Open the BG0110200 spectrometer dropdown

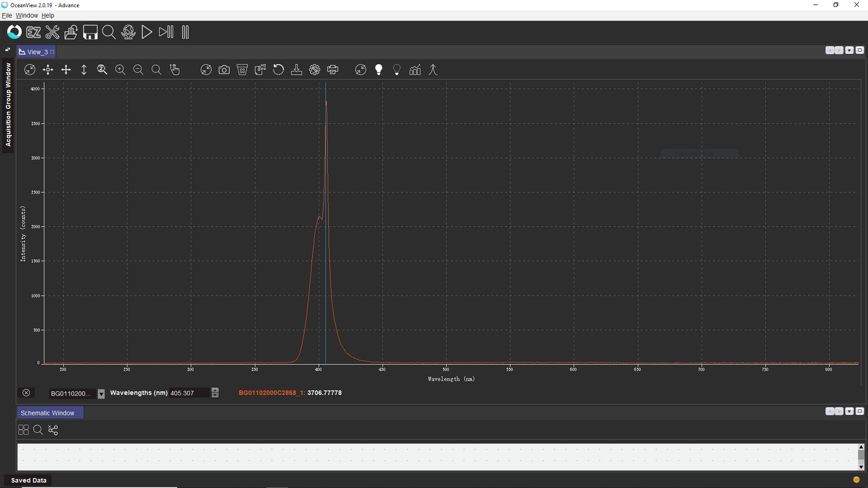101,394
